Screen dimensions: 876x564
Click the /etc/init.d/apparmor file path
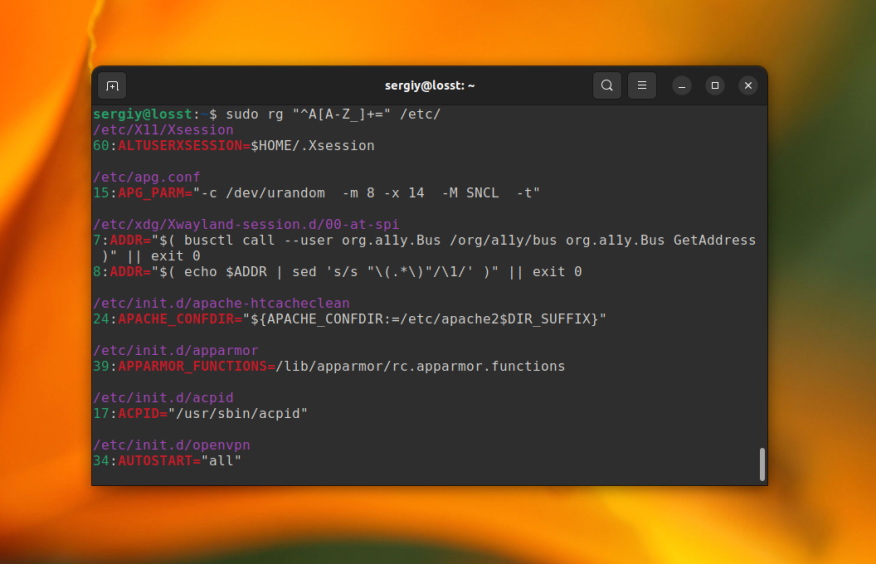coord(176,351)
